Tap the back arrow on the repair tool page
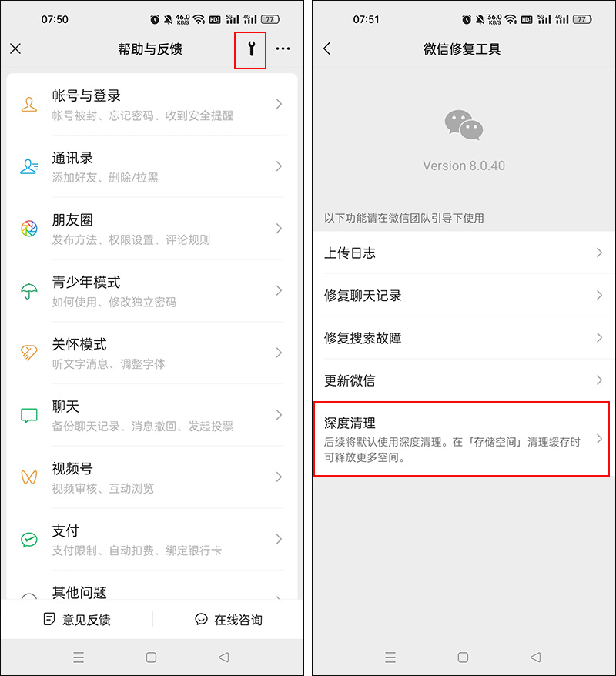The height and width of the screenshot is (676, 616). pos(327,49)
